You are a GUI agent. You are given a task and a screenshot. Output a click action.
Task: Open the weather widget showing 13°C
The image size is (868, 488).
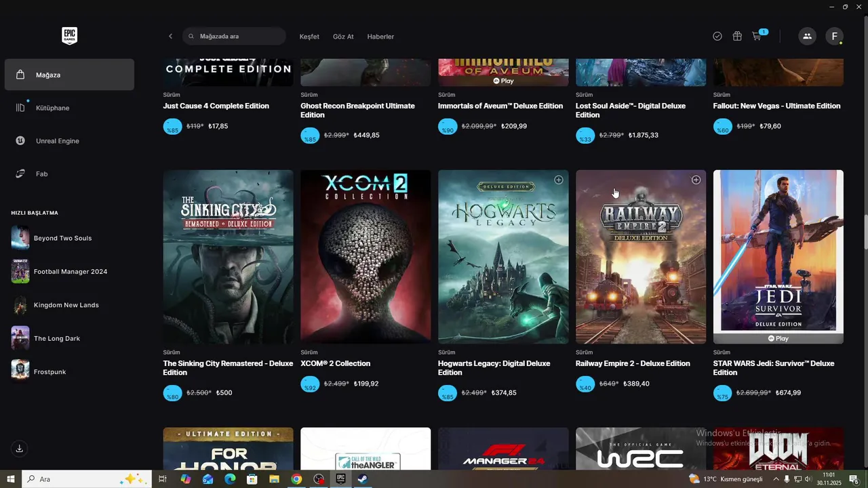pyautogui.click(x=725, y=479)
